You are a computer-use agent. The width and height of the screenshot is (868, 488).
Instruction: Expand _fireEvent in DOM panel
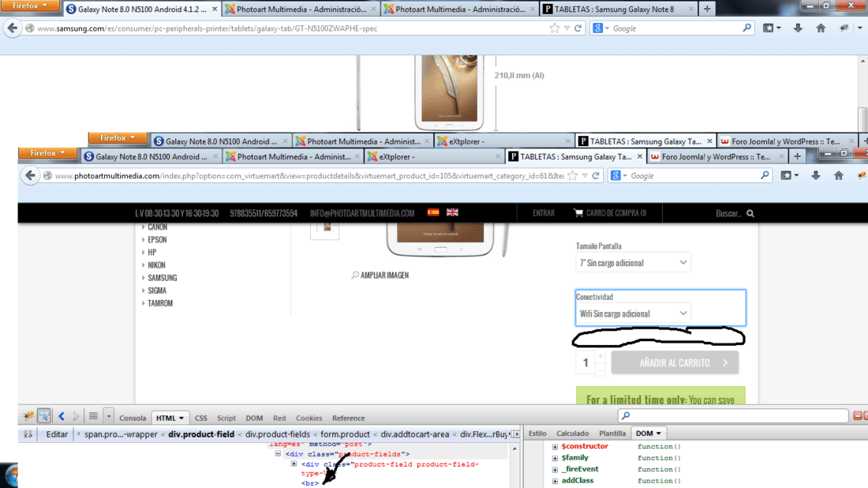point(555,469)
